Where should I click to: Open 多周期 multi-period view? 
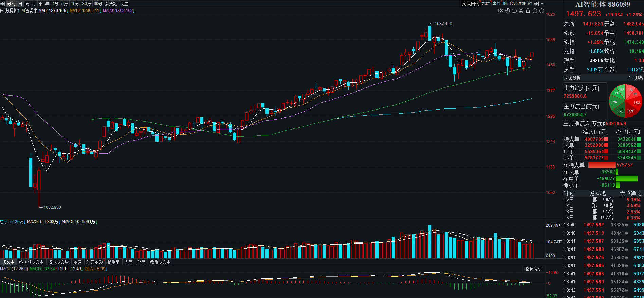[111, 4]
